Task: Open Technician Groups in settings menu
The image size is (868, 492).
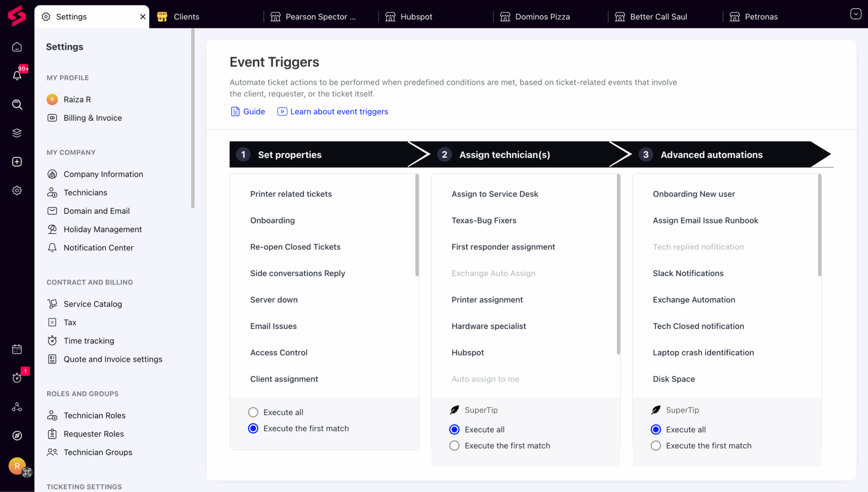Action: pyautogui.click(x=97, y=452)
